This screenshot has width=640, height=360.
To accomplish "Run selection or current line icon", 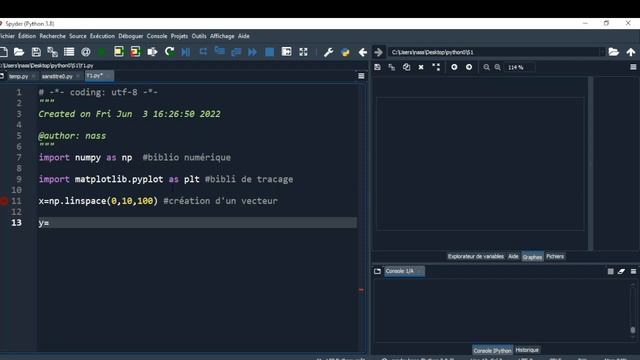I will coord(152,52).
